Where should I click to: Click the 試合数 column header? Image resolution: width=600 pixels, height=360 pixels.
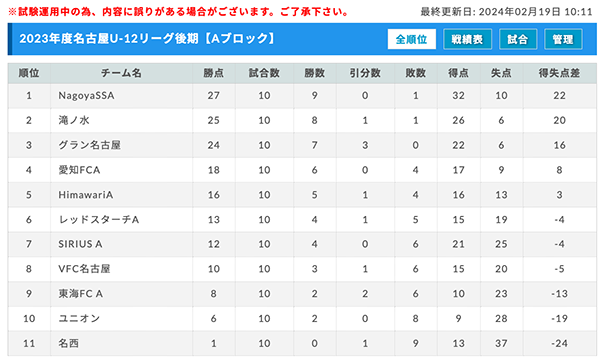[264, 73]
